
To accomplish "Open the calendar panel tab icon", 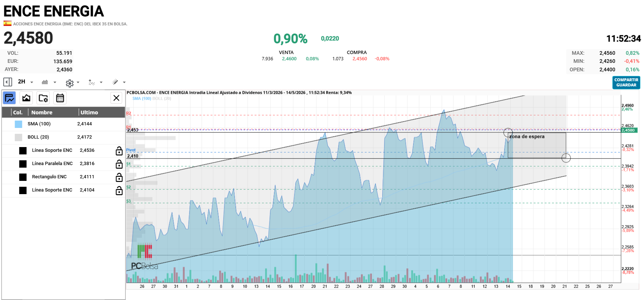I will tap(60, 98).
